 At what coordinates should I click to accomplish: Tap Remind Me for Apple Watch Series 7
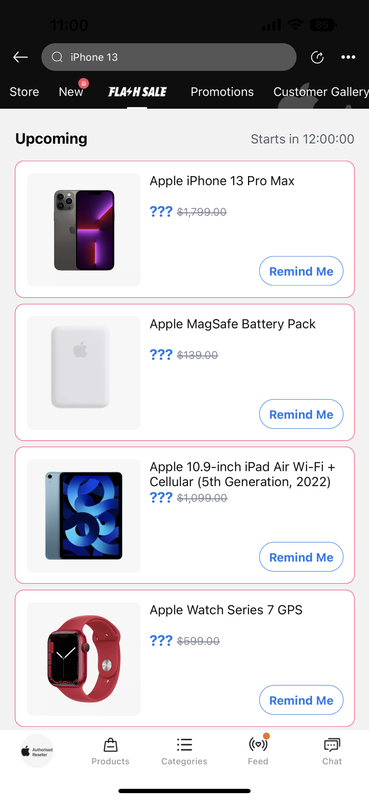point(301,700)
